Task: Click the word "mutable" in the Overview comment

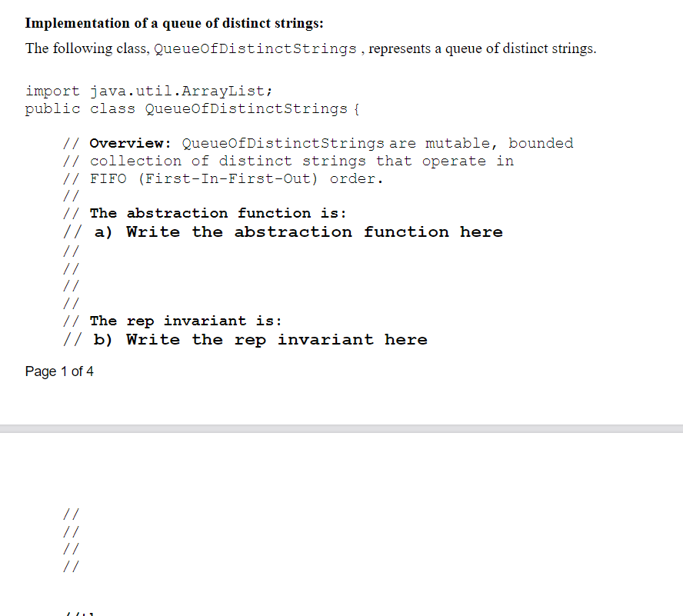Action: click(x=458, y=143)
